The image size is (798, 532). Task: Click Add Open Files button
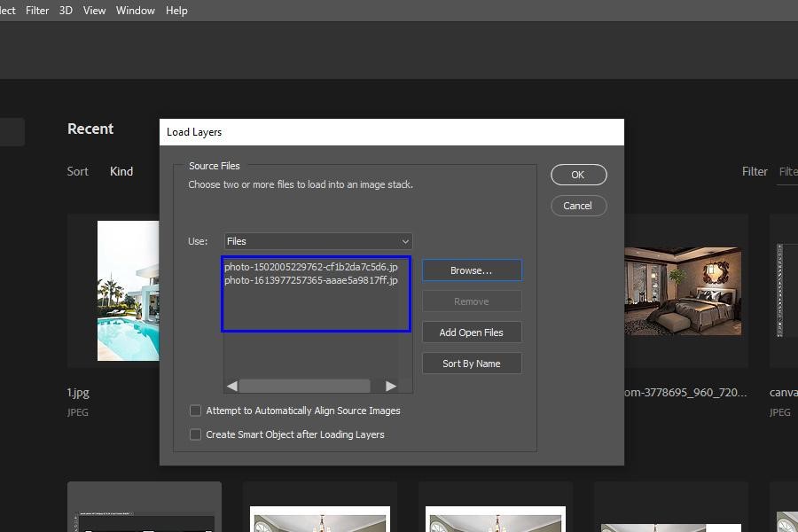(x=472, y=332)
